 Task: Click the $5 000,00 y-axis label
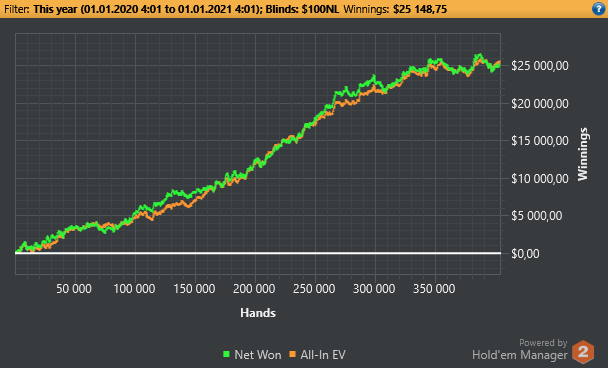[537, 216]
